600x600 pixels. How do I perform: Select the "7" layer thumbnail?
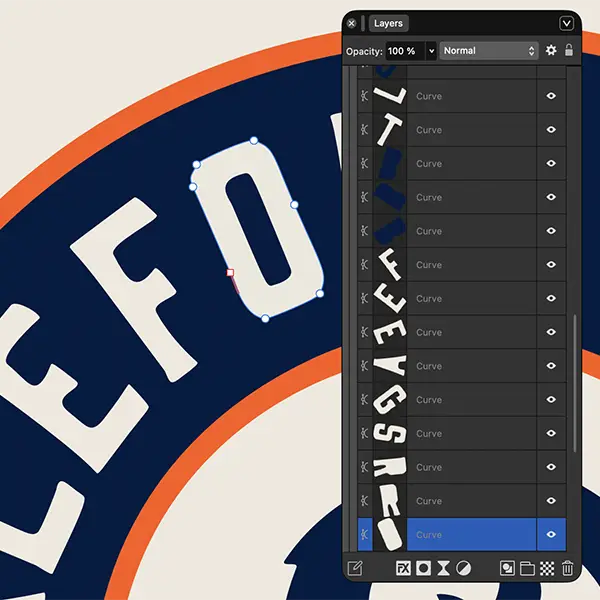[x=390, y=96]
